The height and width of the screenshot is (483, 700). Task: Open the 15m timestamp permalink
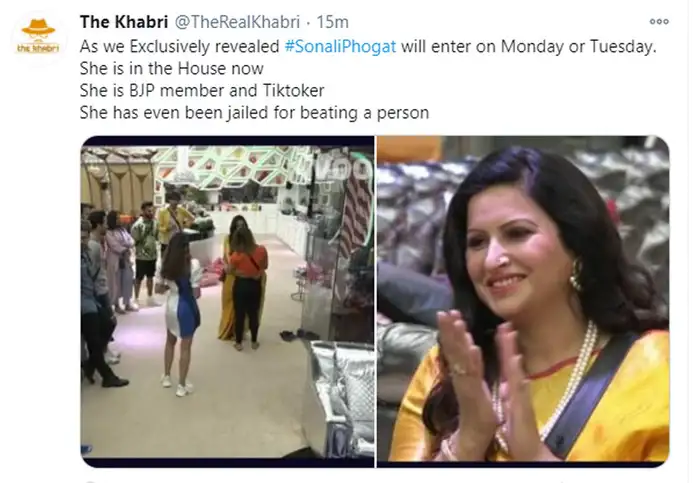[332, 22]
